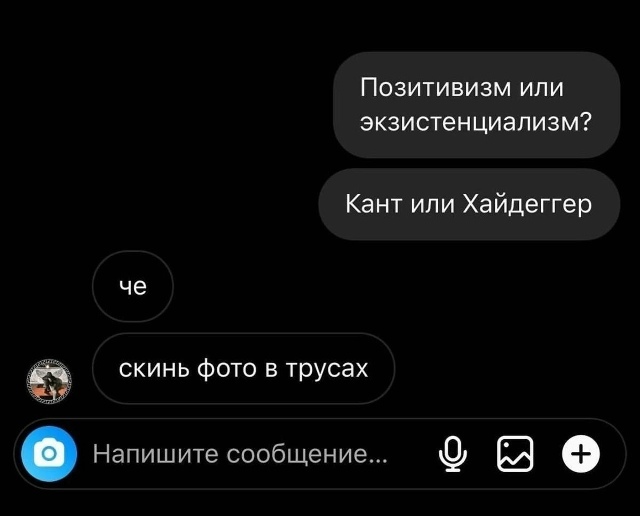Viewport: 640px width, 516px height.
Task: Click the word "экзистенциализм?" in the first bubble
Action: point(476,122)
